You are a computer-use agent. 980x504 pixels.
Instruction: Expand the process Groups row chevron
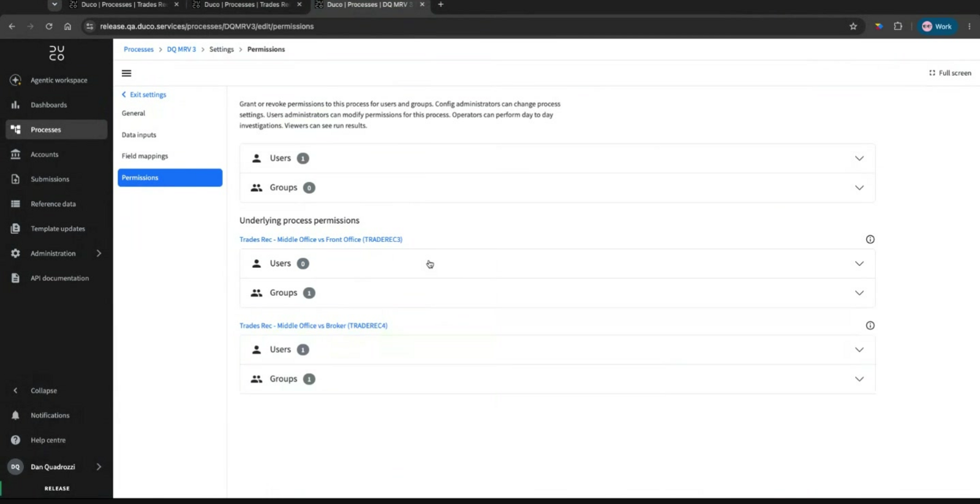(x=859, y=188)
